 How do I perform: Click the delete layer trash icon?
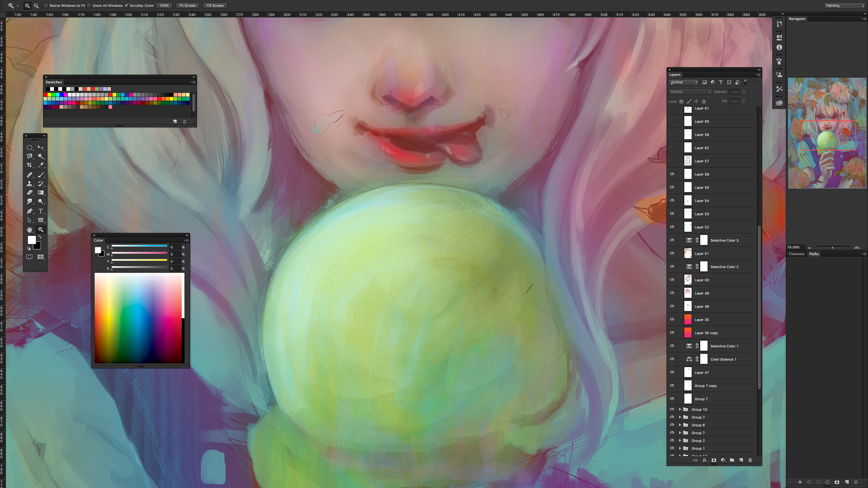click(x=750, y=460)
